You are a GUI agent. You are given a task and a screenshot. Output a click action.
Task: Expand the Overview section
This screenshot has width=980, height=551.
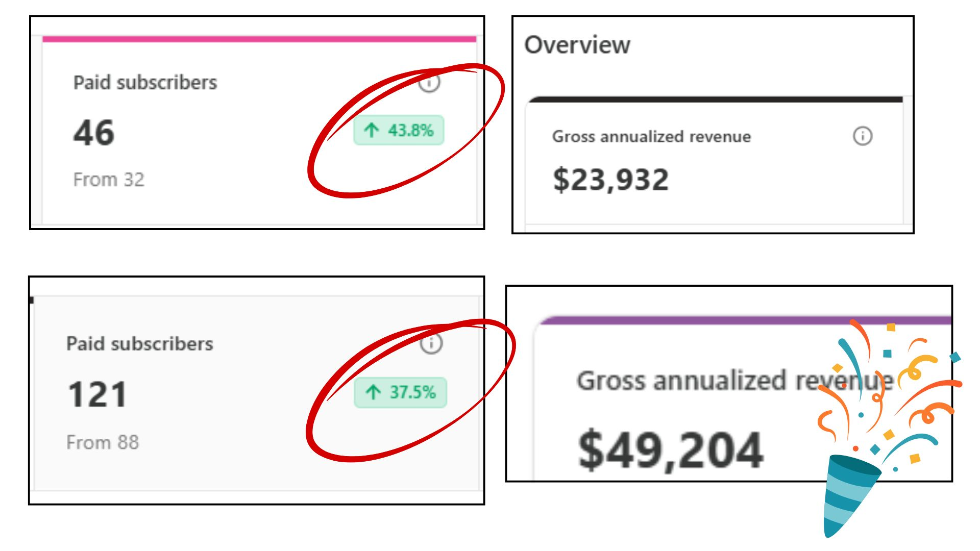(x=577, y=45)
